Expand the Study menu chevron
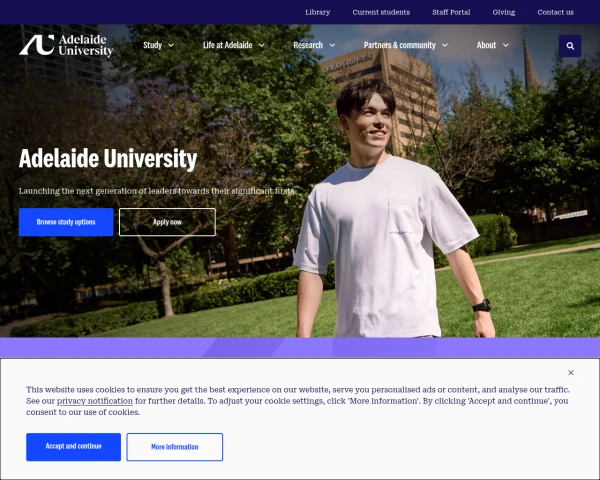Screen dimensions: 600x480 click(171, 45)
